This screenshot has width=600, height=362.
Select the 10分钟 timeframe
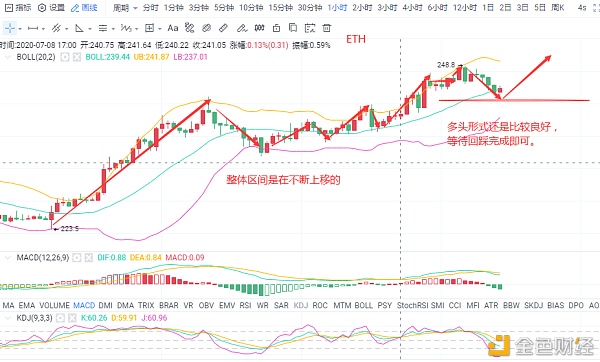tap(251, 8)
